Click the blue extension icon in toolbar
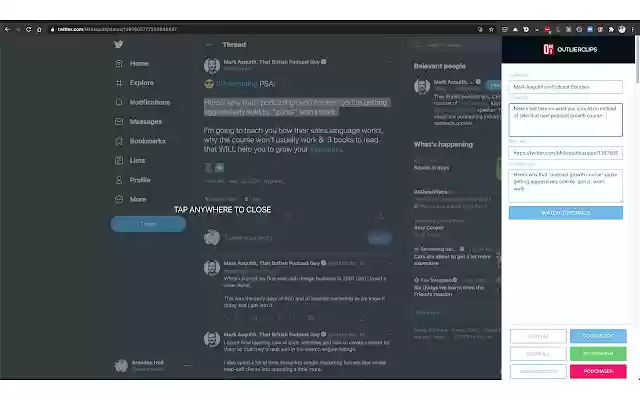Viewport: 640px width, 400px height. pyautogui.click(x=590, y=29)
